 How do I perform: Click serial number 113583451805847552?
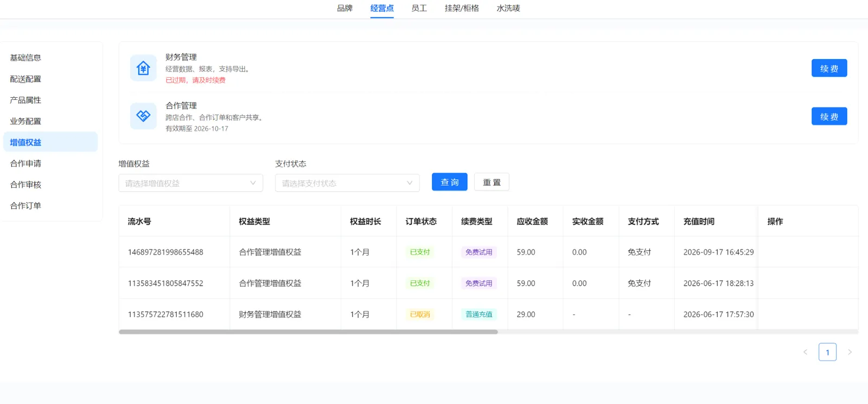(165, 283)
